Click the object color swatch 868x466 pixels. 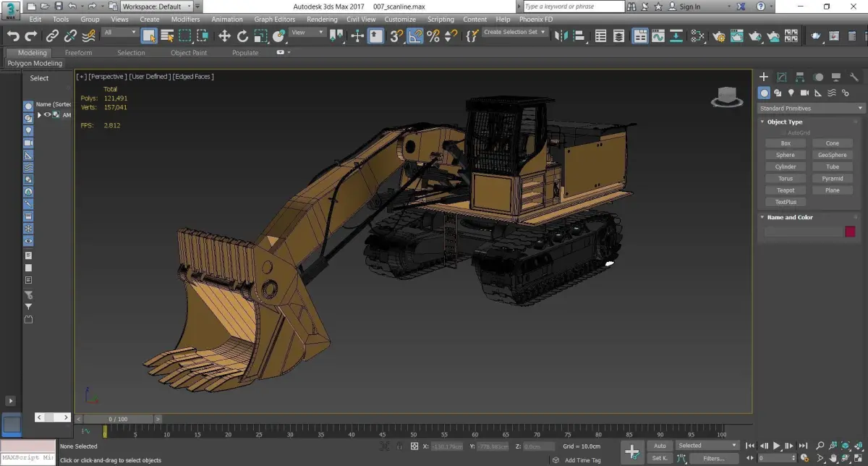pyautogui.click(x=850, y=232)
